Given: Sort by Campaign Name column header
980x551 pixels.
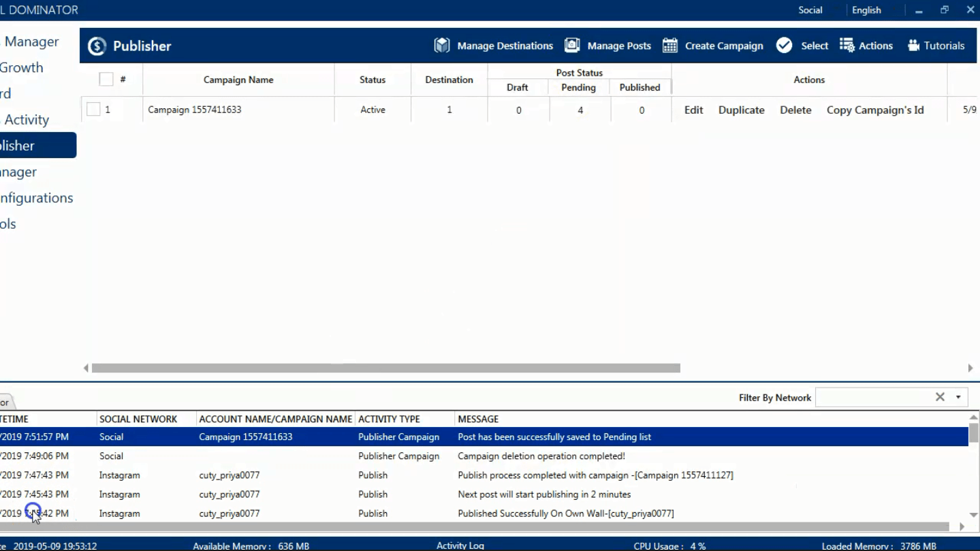Looking at the screenshot, I should coord(238,80).
